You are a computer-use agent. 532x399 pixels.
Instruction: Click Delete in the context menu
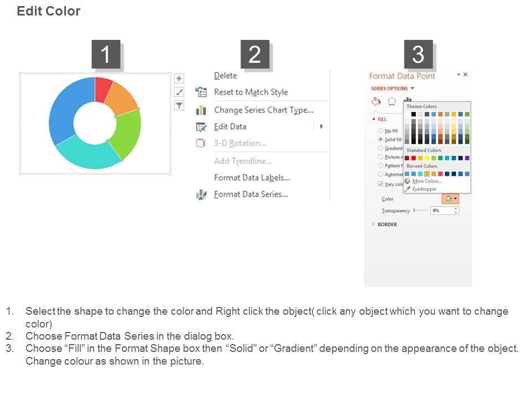[x=225, y=76]
